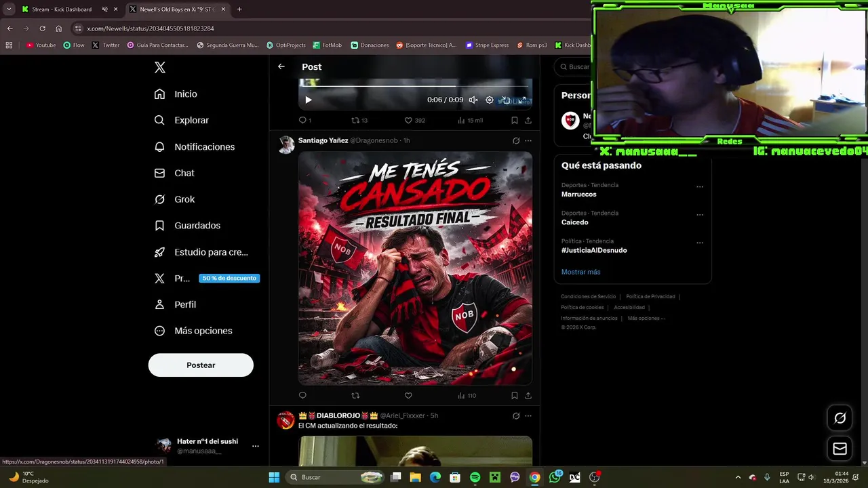Click the Chrome address bar URL
868x488 pixels.
tap(151, 28)
